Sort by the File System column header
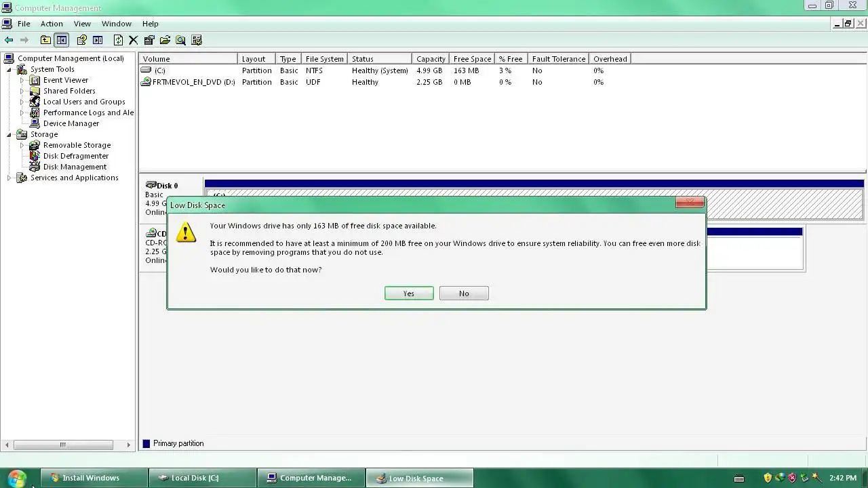 [325, 59]
